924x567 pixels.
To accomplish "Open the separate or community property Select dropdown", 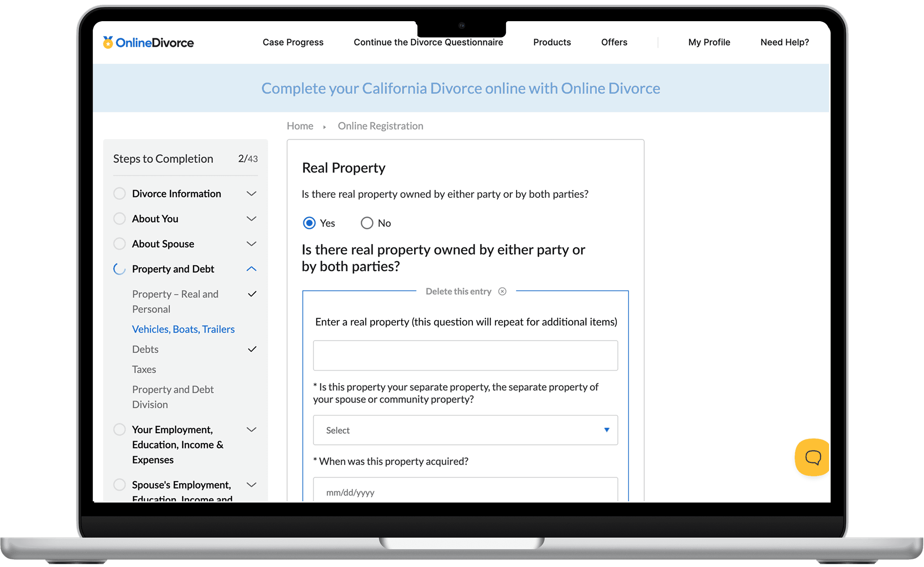I will 465,430.
